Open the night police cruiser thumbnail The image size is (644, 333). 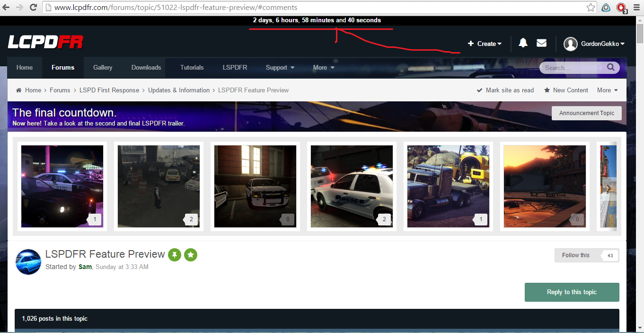tap(62, 186)
